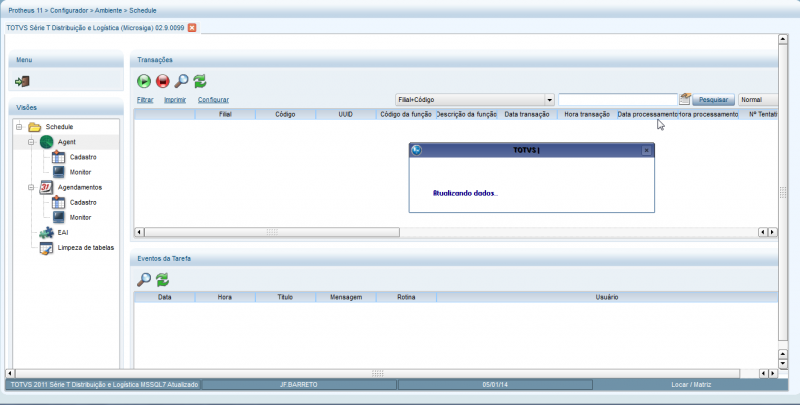Click the green play icon in Transações
The image size is (800, 405).
coord(144,81)
